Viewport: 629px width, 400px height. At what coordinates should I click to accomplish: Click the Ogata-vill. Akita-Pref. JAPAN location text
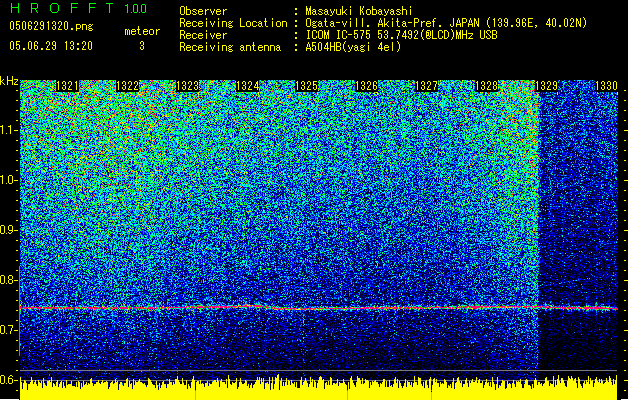coord(446,23)
